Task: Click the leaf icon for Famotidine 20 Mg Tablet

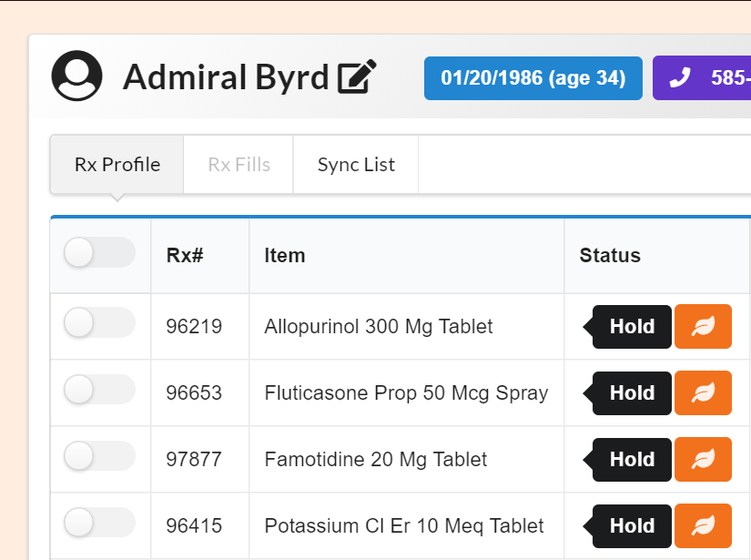Action: point(703,459)
